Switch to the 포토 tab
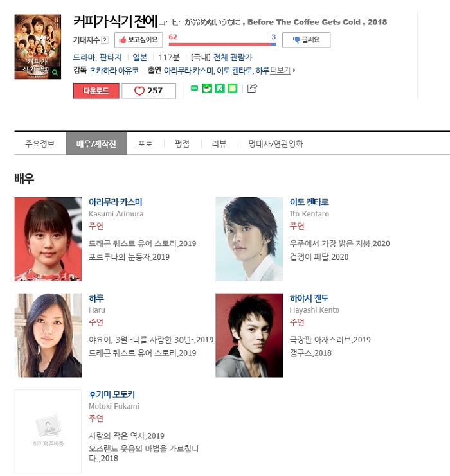 (x=145, y=144)
